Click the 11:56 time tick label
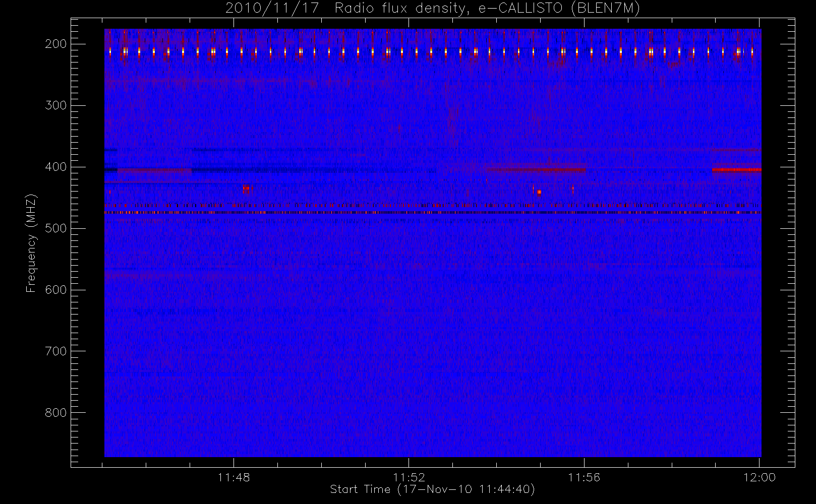The height and width of the screenshot is (504, 816). pos(584,477)
